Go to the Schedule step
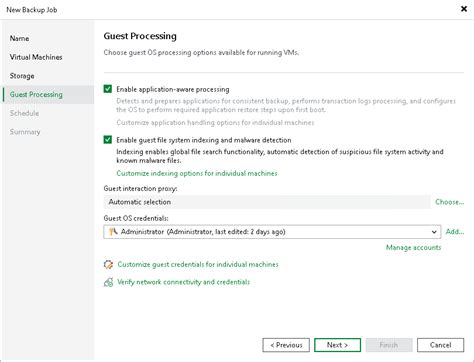The height and width of the screenshot is (362, 474). tap(24, 113)
